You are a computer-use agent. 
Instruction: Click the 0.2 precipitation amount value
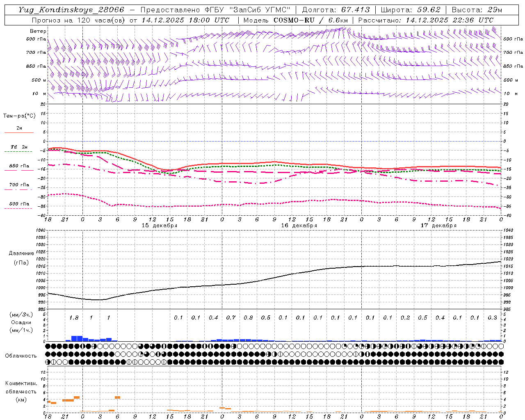point(405,317)
